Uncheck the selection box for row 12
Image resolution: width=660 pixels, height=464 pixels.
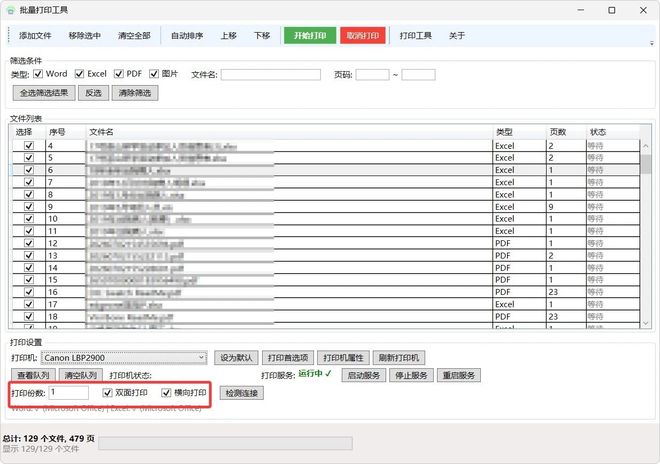29,243
